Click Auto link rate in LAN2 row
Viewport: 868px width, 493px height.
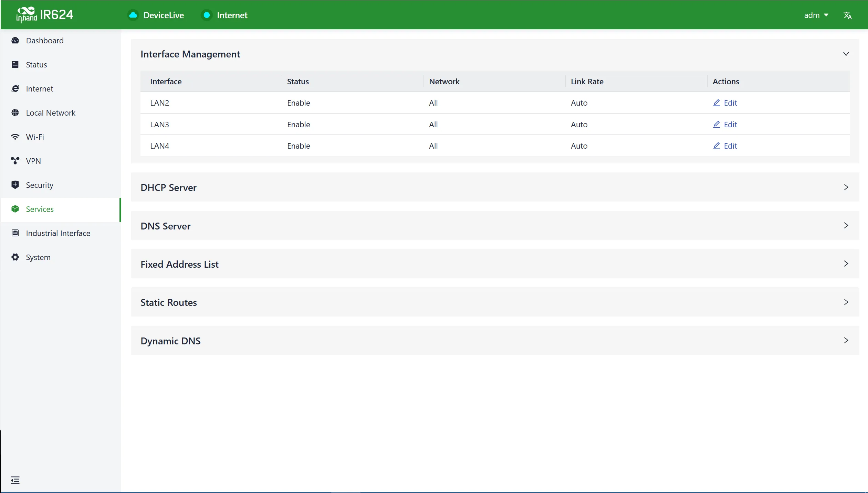click(x=579, y=103)
